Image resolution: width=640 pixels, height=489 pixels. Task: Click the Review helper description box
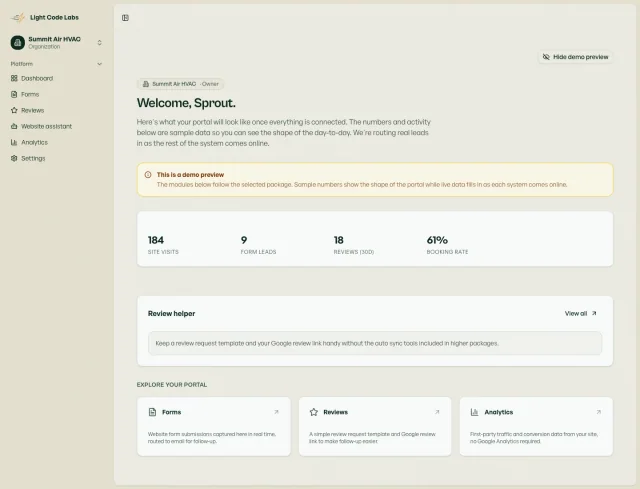[375, 343]
